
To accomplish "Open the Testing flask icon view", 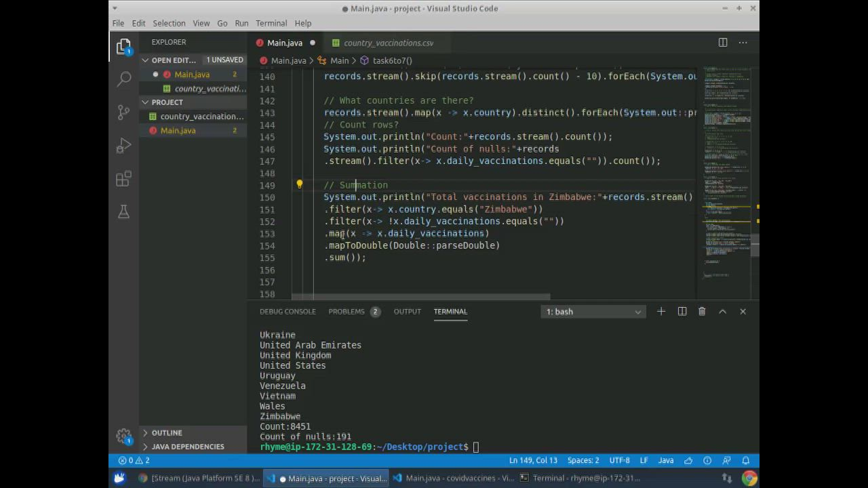I will tap(124, 212).
